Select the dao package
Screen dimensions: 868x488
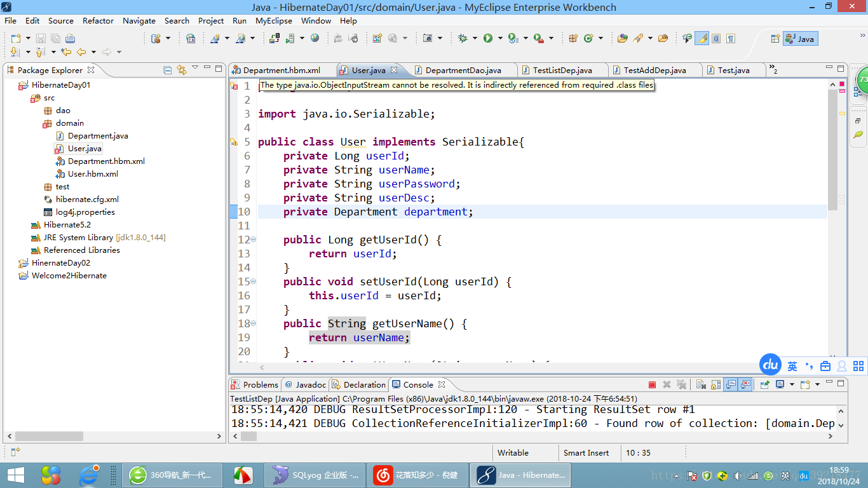pyautogui.click(x=63, y=110)
